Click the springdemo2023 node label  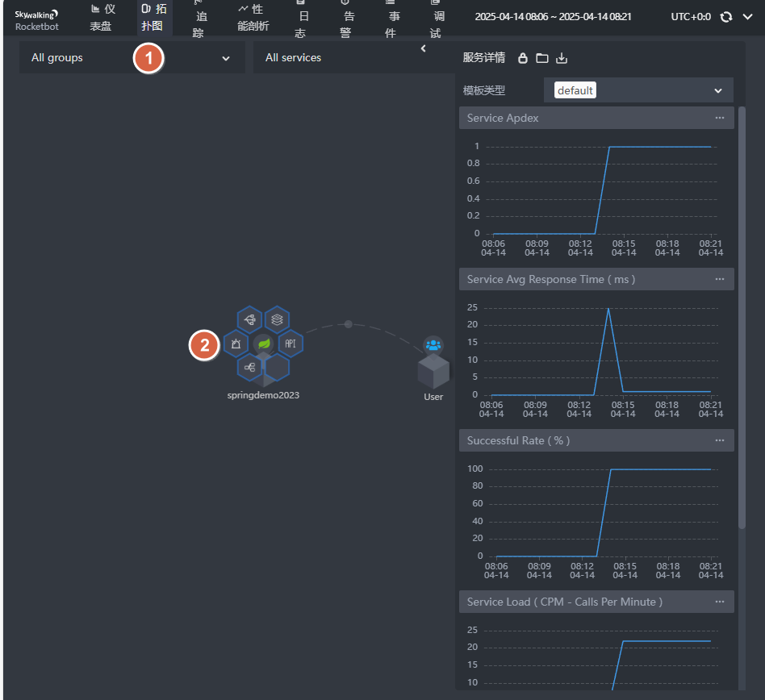pyautogui.click(x=263, y=395)
